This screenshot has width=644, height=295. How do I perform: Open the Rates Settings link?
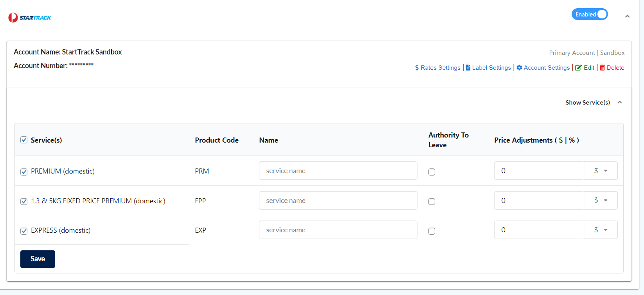(x=440, y=68)
